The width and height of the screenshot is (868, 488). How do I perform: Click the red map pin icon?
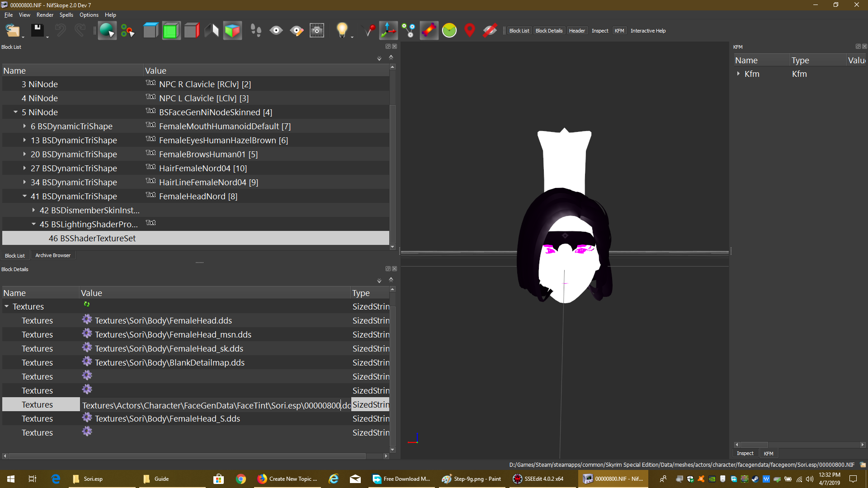tap(470, 30)
